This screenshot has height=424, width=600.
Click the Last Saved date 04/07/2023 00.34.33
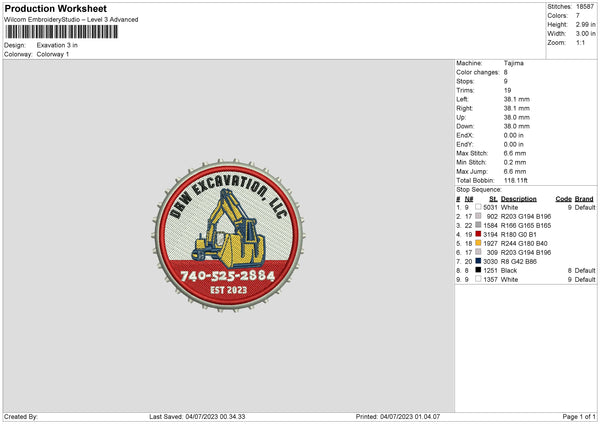[215, 417]
